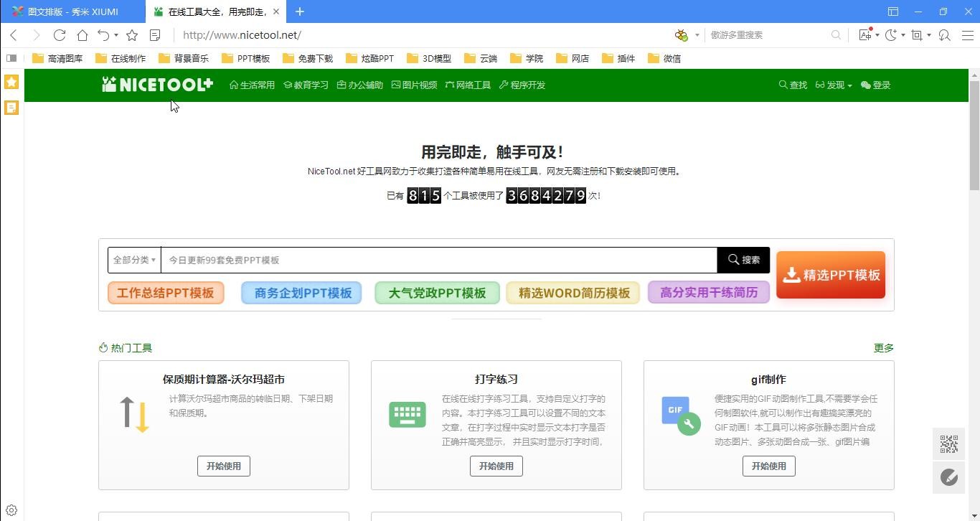Click the screenshot capture crop icon

coord(916,35)
